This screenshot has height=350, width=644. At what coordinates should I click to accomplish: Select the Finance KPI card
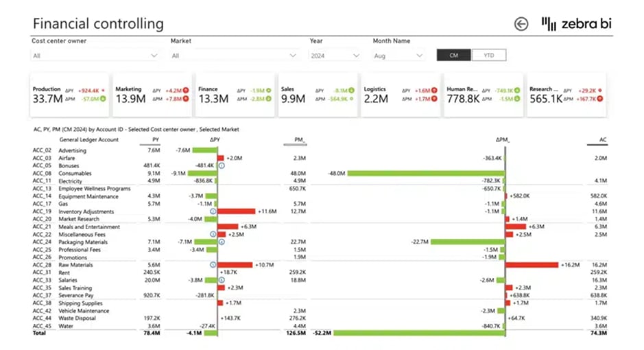(x=235, y=95)
